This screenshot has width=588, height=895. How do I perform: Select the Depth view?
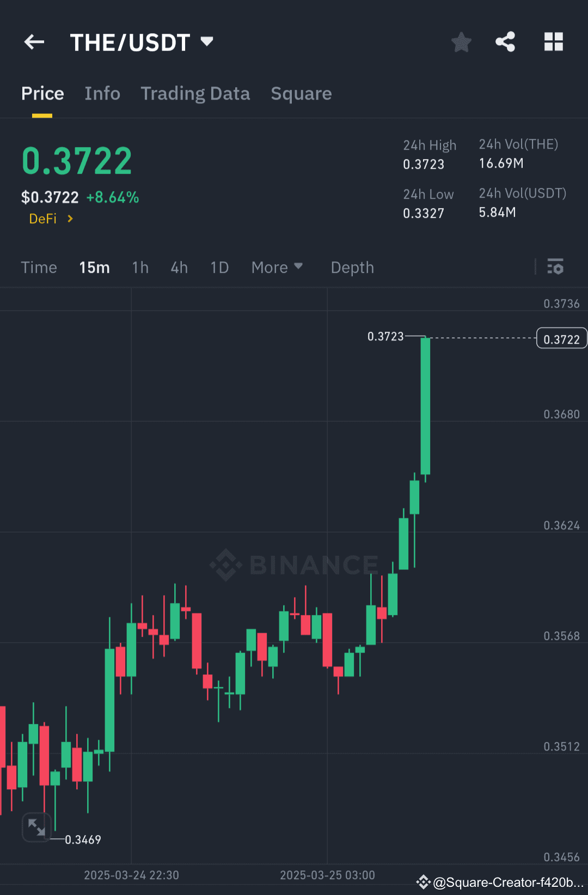352,267
